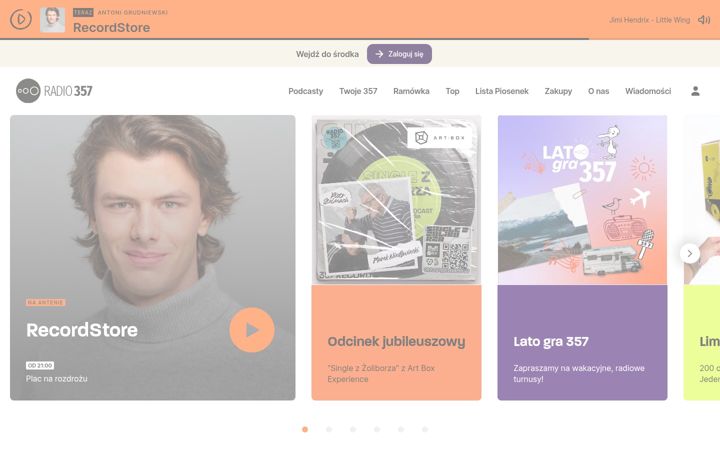Open the Zakupy menu item
The height and width of the screenshot is (450, 720).
558,91
